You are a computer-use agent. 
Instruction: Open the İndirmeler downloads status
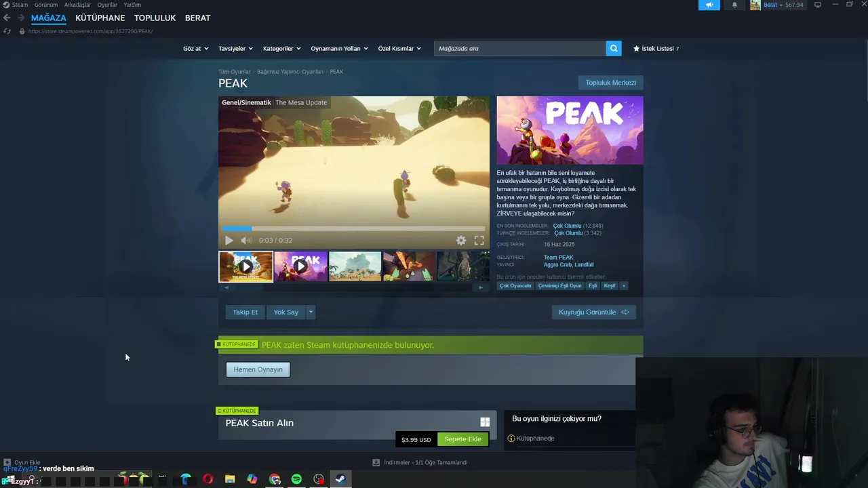coord(420,462)
